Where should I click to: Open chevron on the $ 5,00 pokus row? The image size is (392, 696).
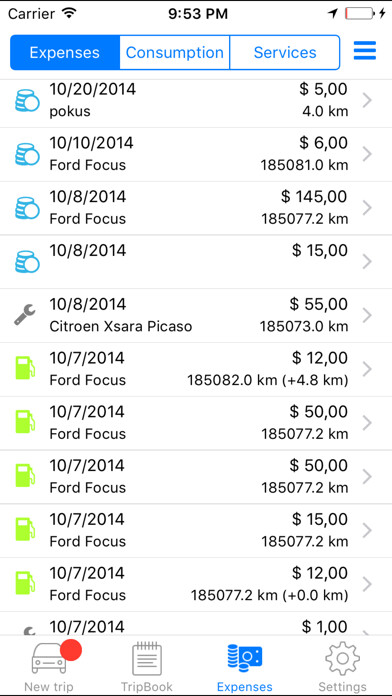tap(367, 101)
